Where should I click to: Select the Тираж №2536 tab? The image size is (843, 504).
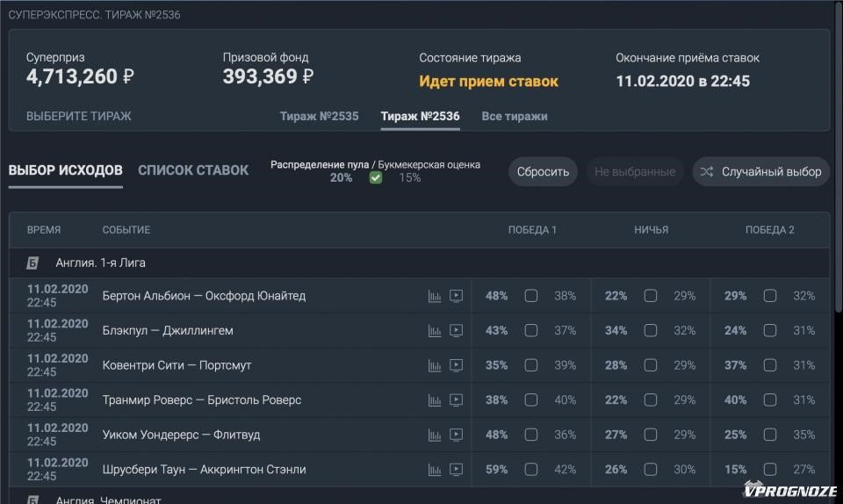(x=420, y=117)
